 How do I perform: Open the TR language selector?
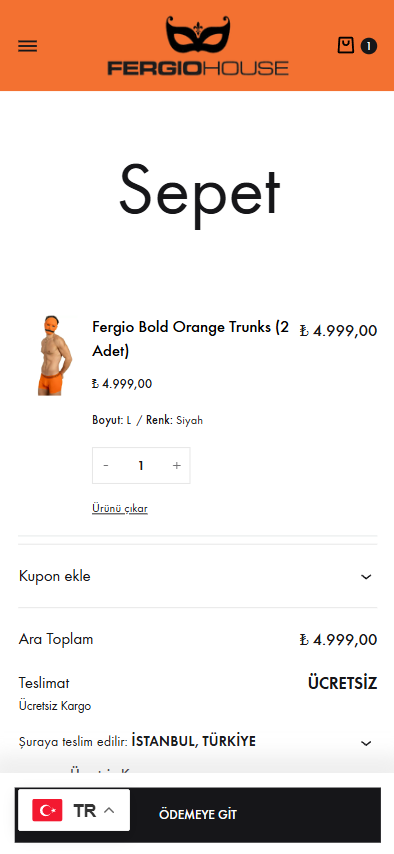click(74, 810)
